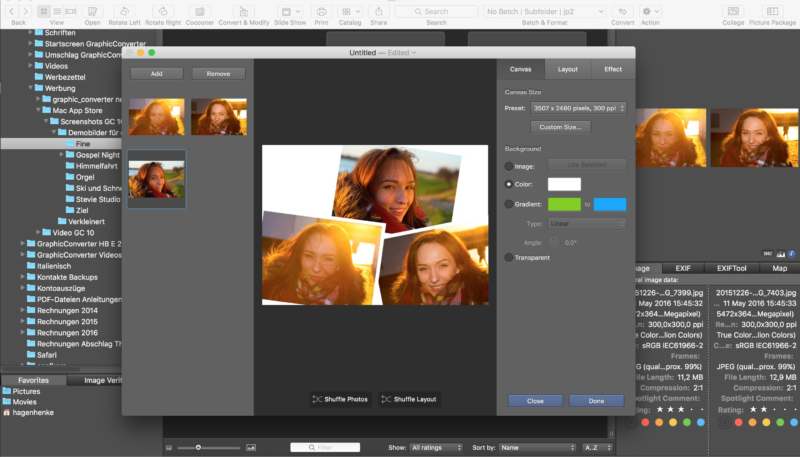The height and width of the screenshot is (457, 800).
Task: Open the Show All ratings dropdown
Action: (436, 447)
